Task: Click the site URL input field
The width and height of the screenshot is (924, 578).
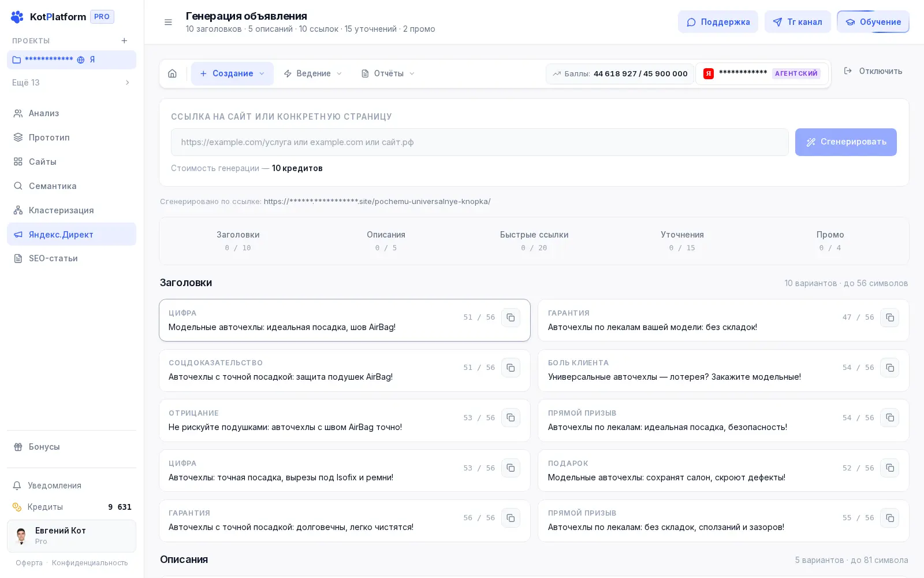Action: [480, 142]
